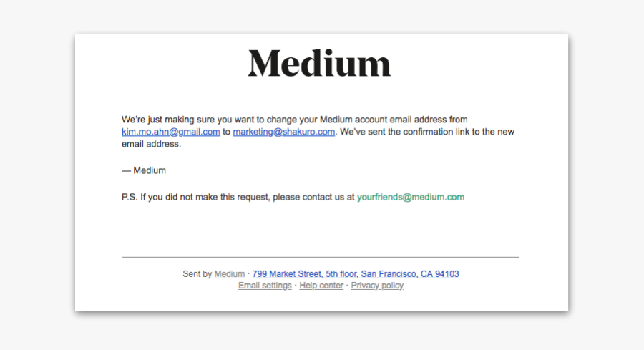Viewport: 644px width, 350px height.
Task: Open the 799 Market Street address link
Action: pos(356,274)
